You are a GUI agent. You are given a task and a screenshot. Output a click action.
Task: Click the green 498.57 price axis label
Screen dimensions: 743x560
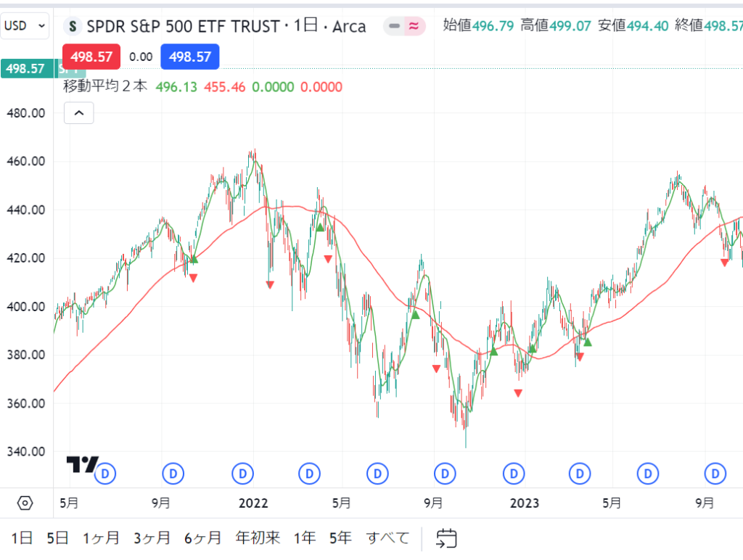(x=25, y=70)
